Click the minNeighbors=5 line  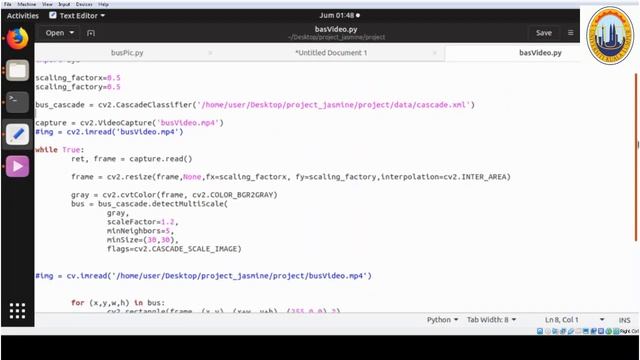point(140,231)
